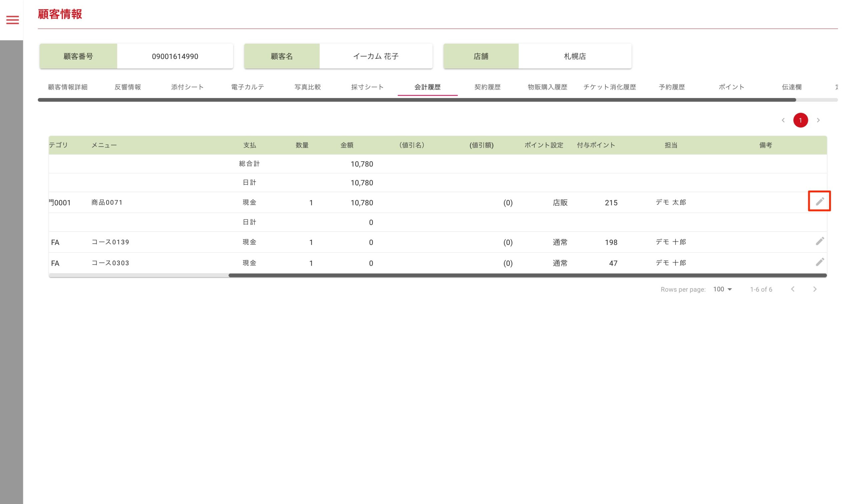
Task: Go to previous page with top chevron
Action: pyautogui.click(x=783, y=120)
